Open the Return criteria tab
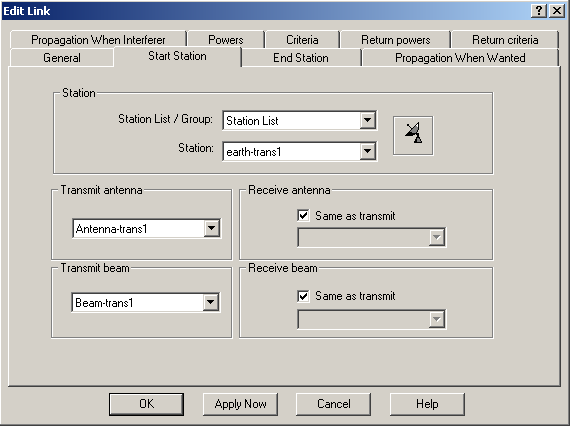The height and width of the screenshot is (426, 570). (x=505, y=39)
